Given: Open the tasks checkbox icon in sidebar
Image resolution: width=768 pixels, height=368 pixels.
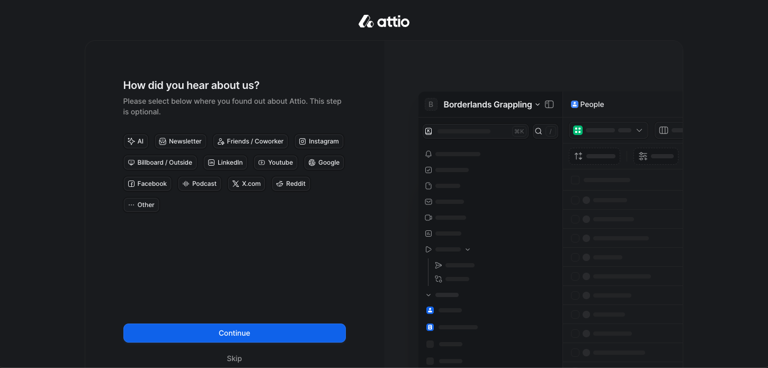Looking at the screenshot, I should [429, 170].
